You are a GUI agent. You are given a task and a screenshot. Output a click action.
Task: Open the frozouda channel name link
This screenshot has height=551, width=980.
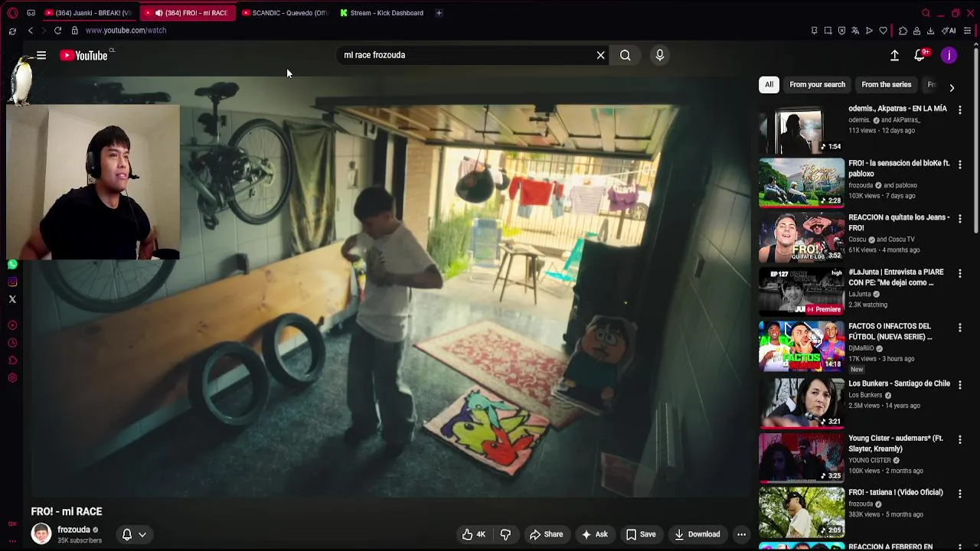pyautogui.click(x=73, y=530)
